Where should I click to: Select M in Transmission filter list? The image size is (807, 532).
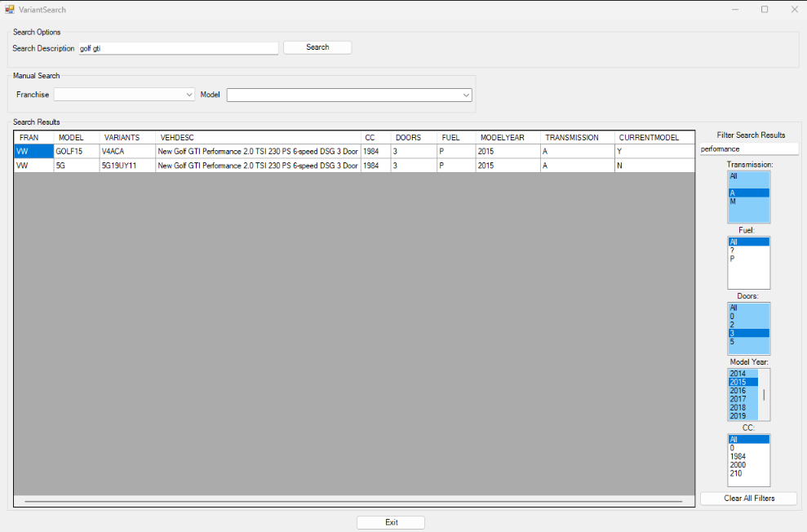click(x=749, y=202)
